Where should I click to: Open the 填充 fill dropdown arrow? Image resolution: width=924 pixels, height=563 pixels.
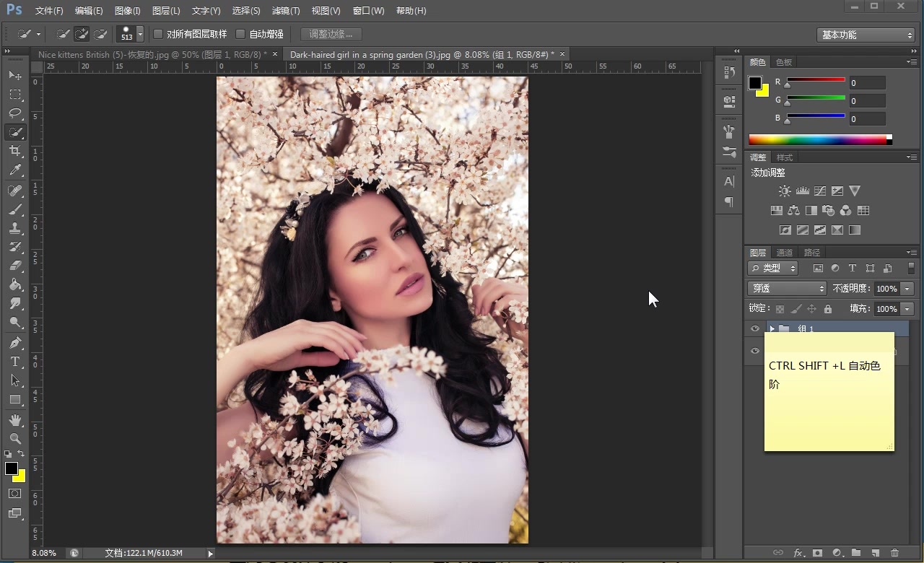[x=907, y=309]
